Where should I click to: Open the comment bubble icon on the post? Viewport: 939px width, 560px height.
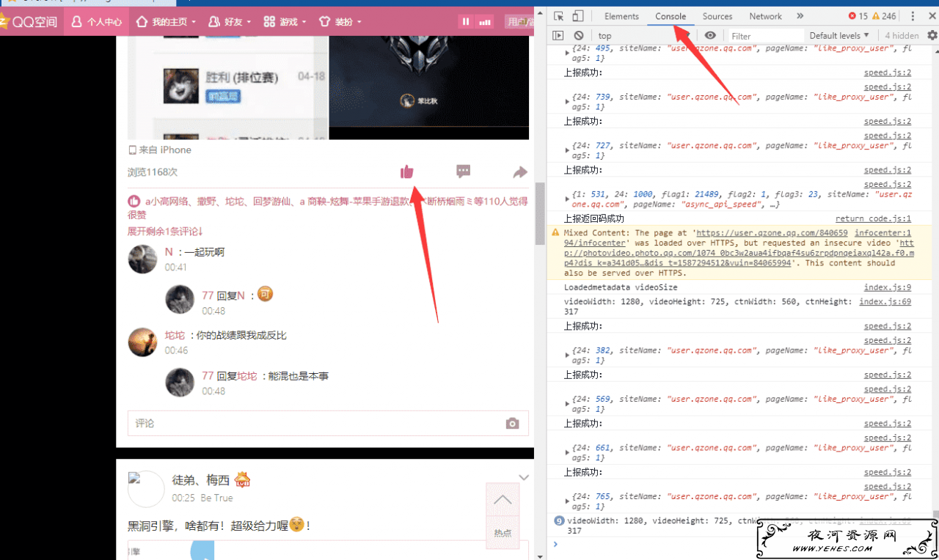point(463,172)
